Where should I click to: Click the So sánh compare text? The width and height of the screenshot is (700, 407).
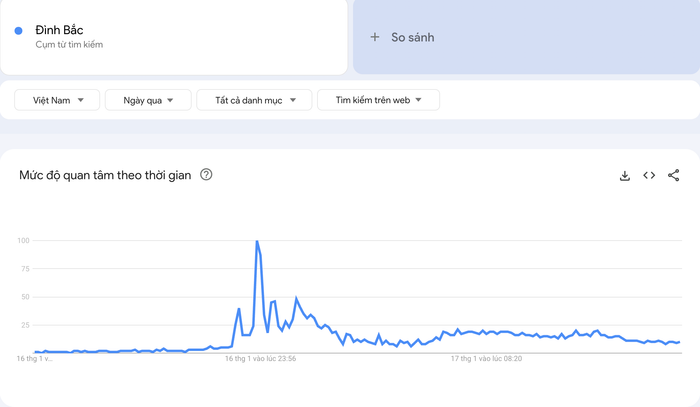point(412,37)
